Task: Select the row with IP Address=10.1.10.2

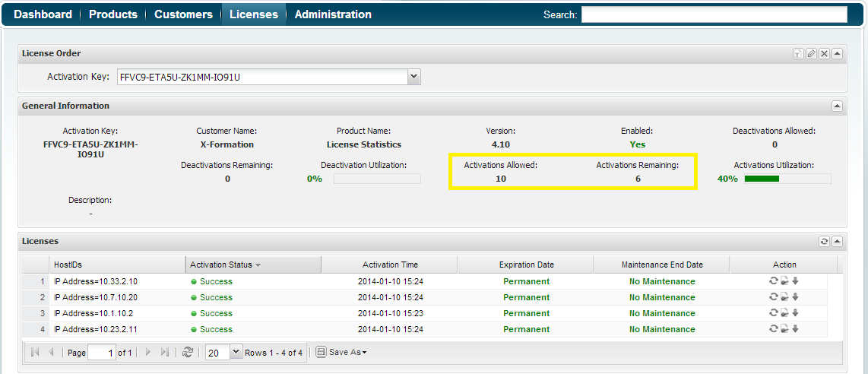Action: [425, 313]
